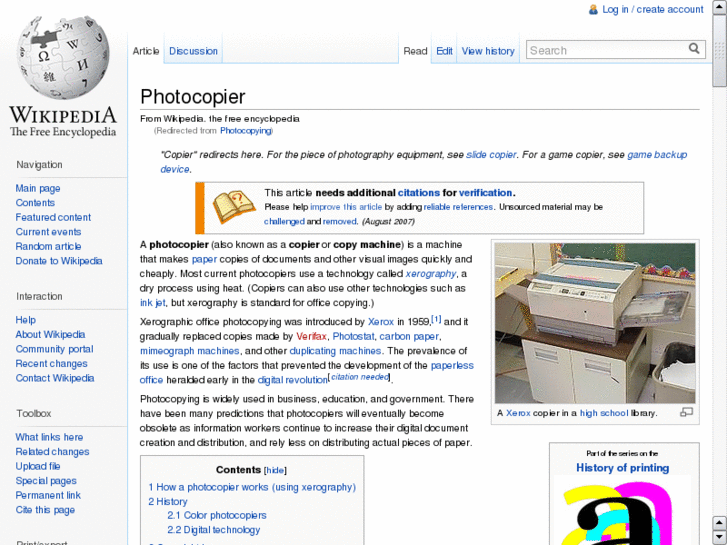Open the slide copier link
The height and width of the screenshot is (545, 727).
(491, 155)
